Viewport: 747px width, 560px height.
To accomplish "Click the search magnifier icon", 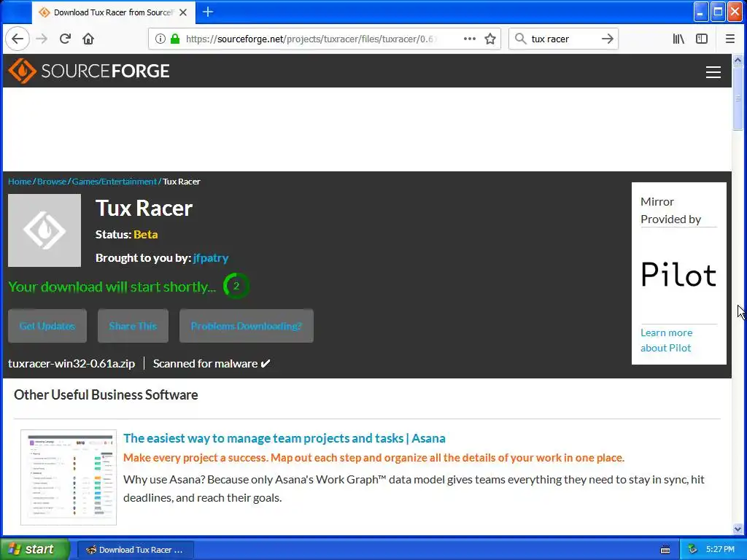I will (521, 39).
